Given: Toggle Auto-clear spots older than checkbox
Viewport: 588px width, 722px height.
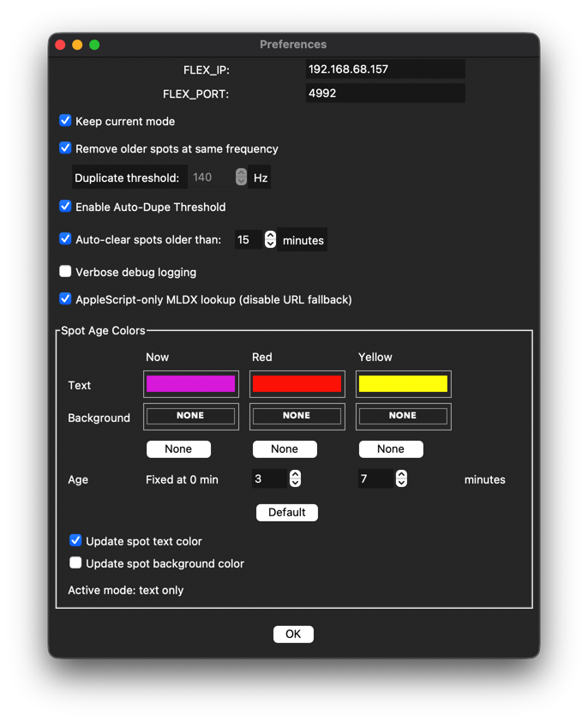Looking at the screenshot, I should tap(65, 239).
